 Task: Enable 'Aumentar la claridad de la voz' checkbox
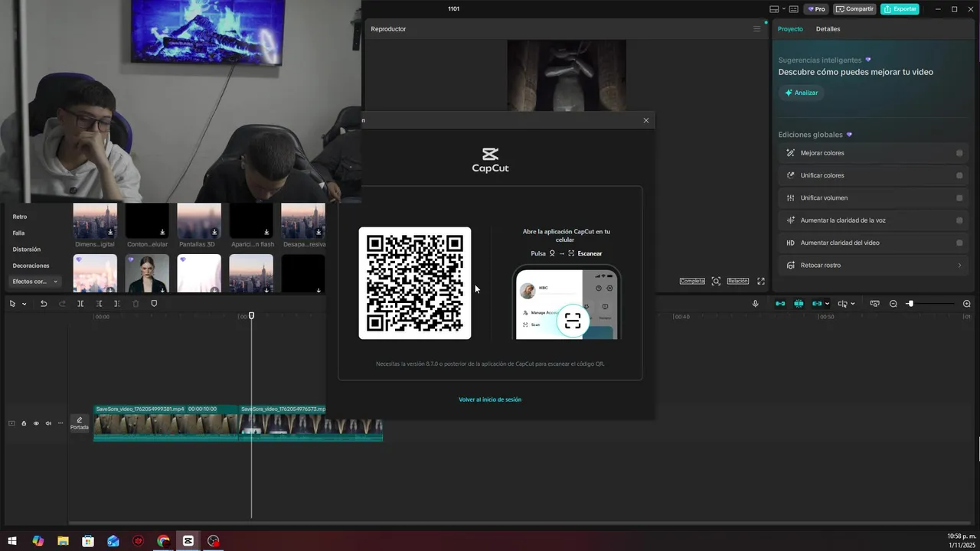point(959,220)
